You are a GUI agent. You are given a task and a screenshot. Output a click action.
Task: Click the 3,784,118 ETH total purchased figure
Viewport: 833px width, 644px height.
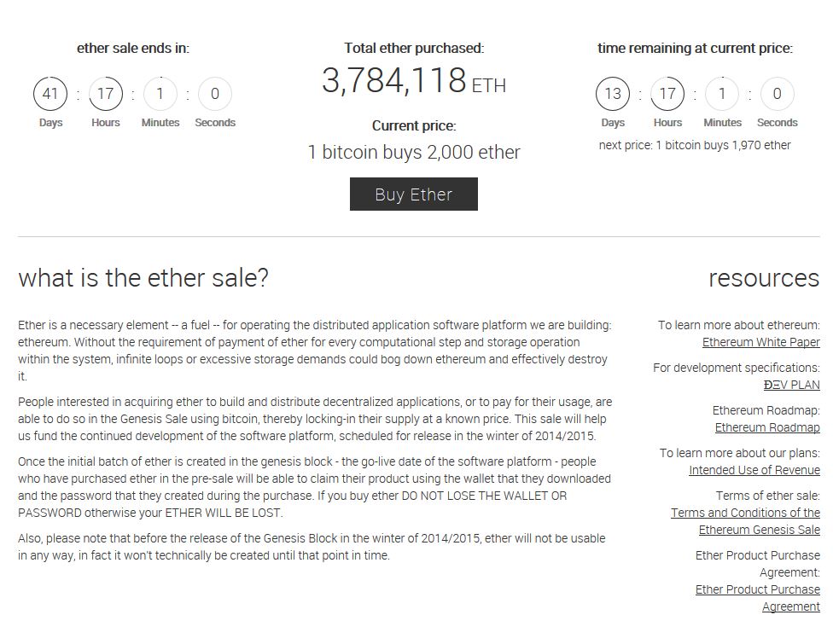413,81
